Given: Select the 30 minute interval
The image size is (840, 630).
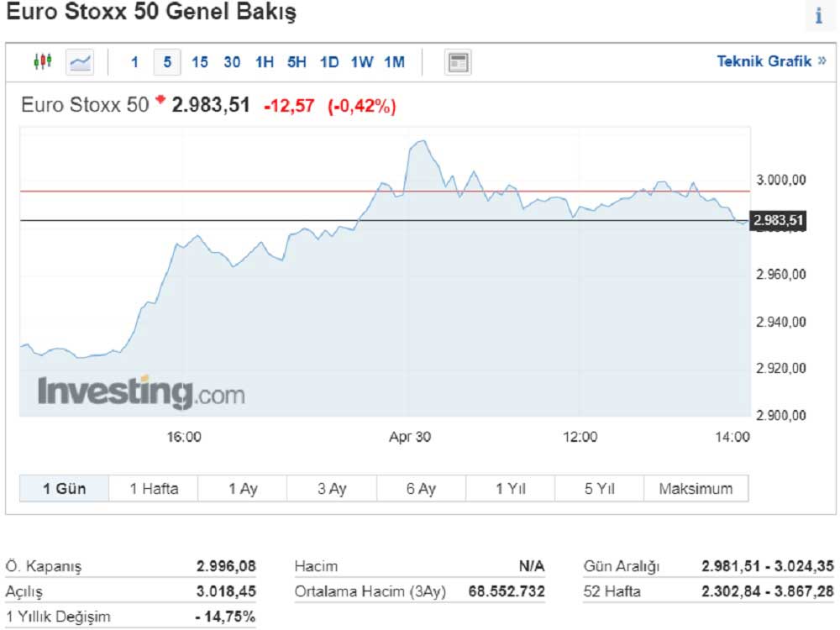Looking at the screenshot, I should (232, 62).
